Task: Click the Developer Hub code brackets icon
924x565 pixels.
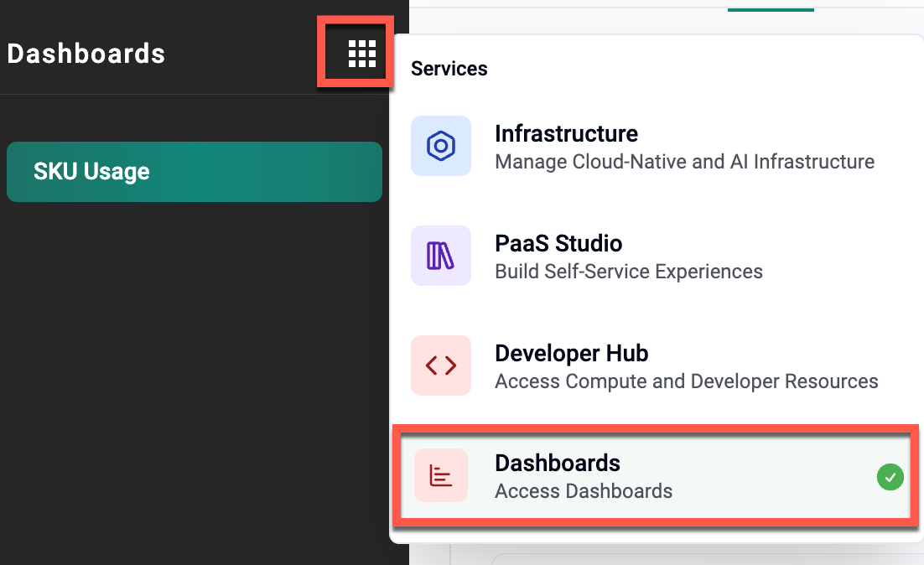Action: pyautogui.click(x=440, y=365)
